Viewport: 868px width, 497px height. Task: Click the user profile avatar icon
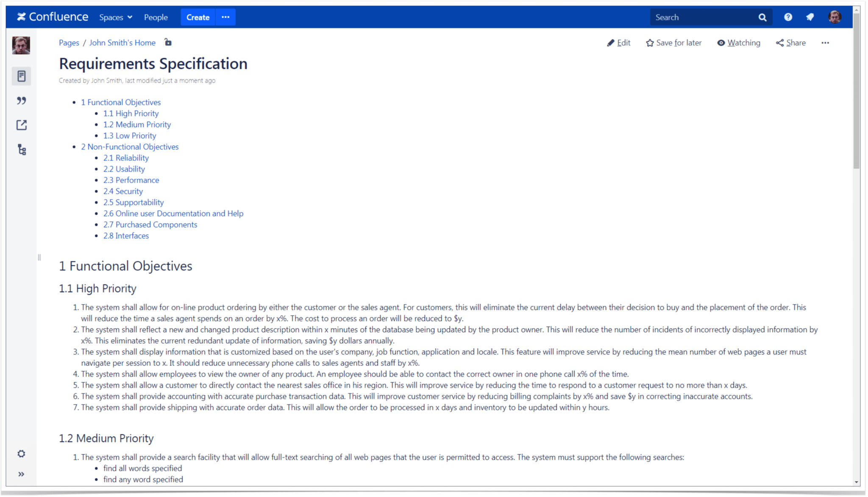click(835, 17)
